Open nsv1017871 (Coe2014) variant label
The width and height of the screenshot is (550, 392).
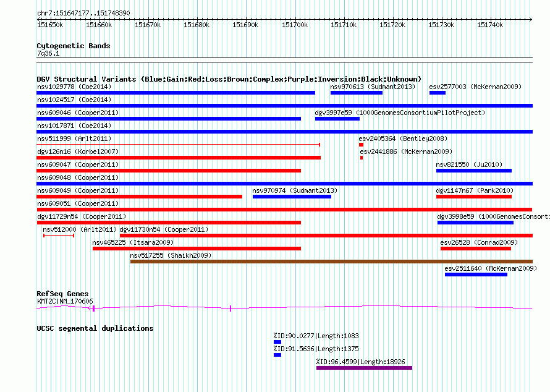point(74,126)
